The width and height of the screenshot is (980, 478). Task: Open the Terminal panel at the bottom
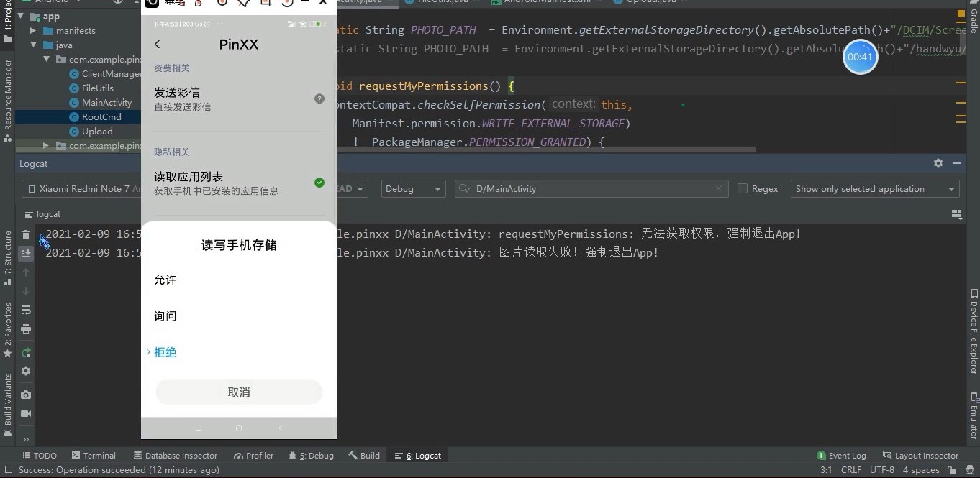click(x=94, y=455)
